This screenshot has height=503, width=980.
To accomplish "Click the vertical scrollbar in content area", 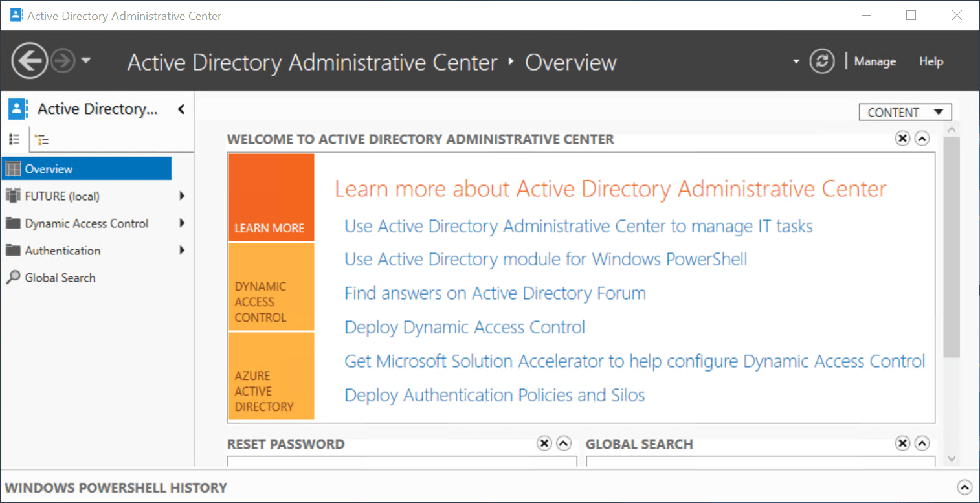I will pos(951,246).
